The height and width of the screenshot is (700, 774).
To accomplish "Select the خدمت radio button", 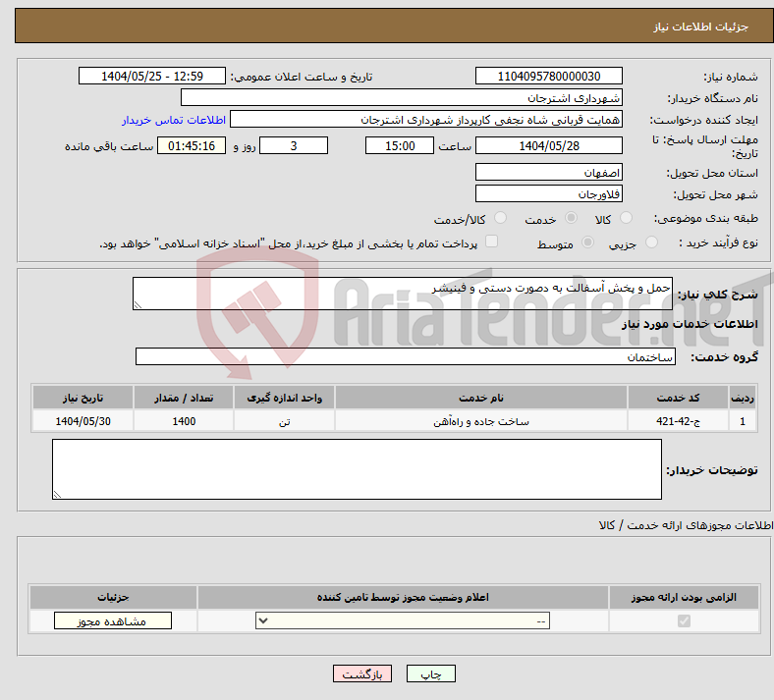I will click(x=571, y=218).
